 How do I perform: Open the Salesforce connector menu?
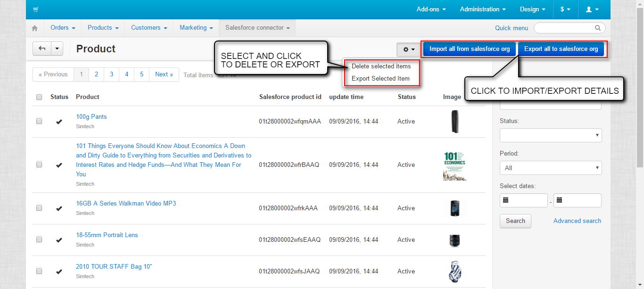pyautogui.click(x=256, y=28)
